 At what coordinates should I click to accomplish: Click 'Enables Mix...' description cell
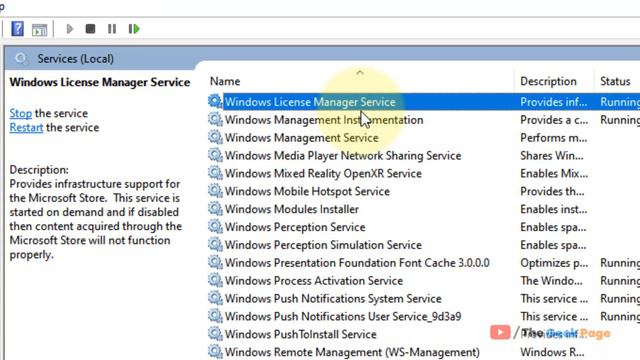554,174
